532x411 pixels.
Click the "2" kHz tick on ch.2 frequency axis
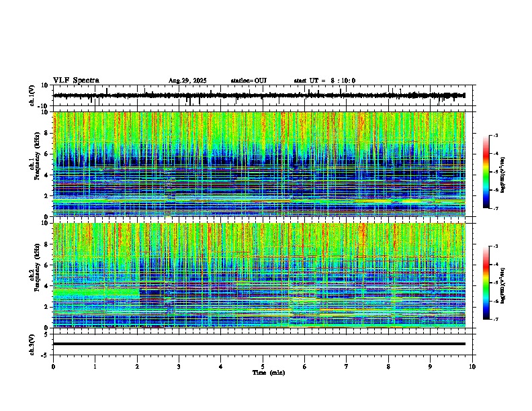coord(46,307)
